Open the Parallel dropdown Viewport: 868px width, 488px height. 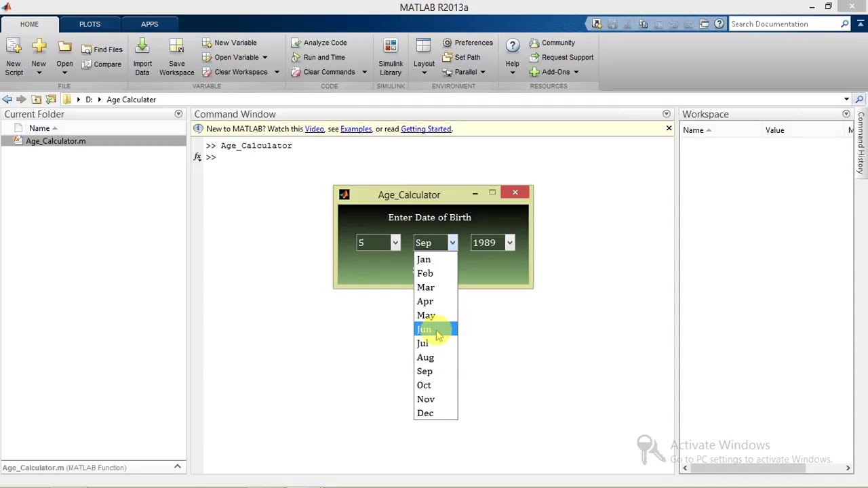[x=464, y=73]
